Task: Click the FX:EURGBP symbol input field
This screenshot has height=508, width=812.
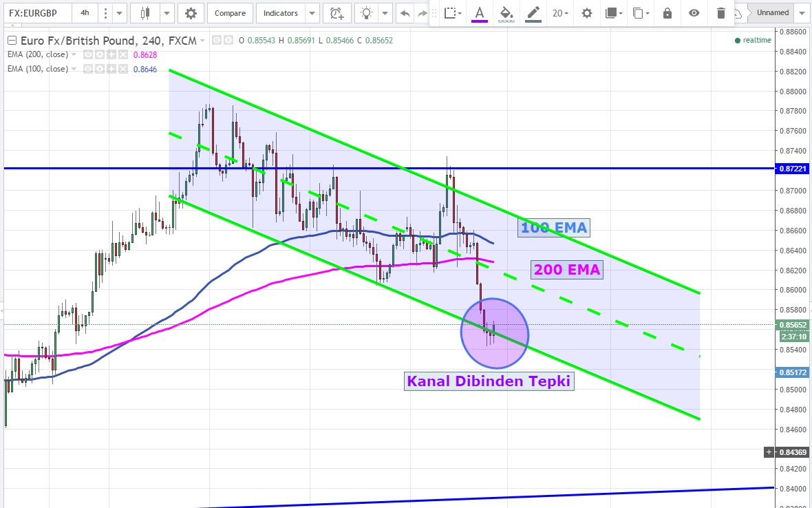Action: coord(38,13)
